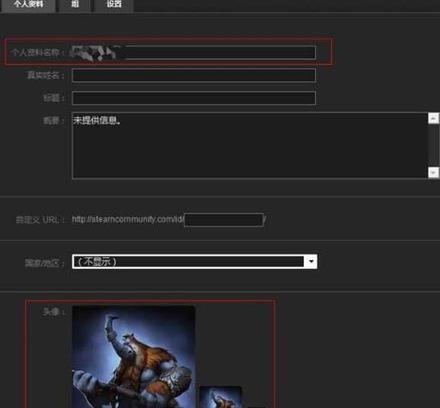
Task: Click the summary text area containing 未提供信息
Action: pos(250,146)
